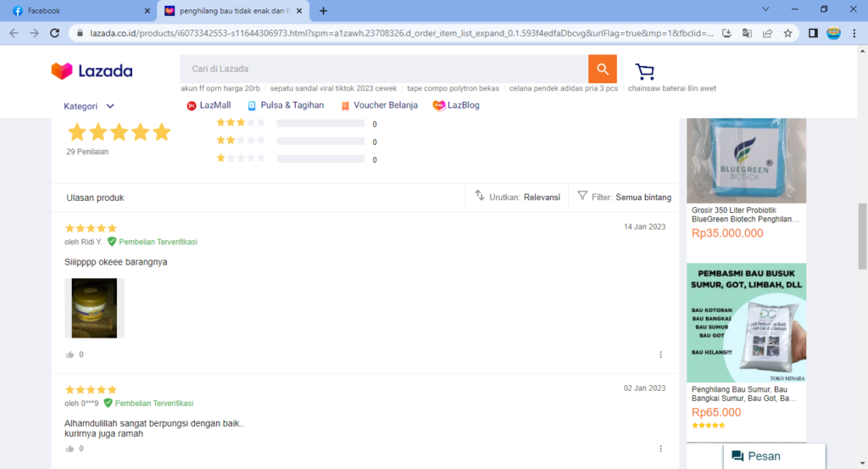Open the Pesan chat button
Image resolution: width=868 pixels, height=469 pixels.
(755, 456)
